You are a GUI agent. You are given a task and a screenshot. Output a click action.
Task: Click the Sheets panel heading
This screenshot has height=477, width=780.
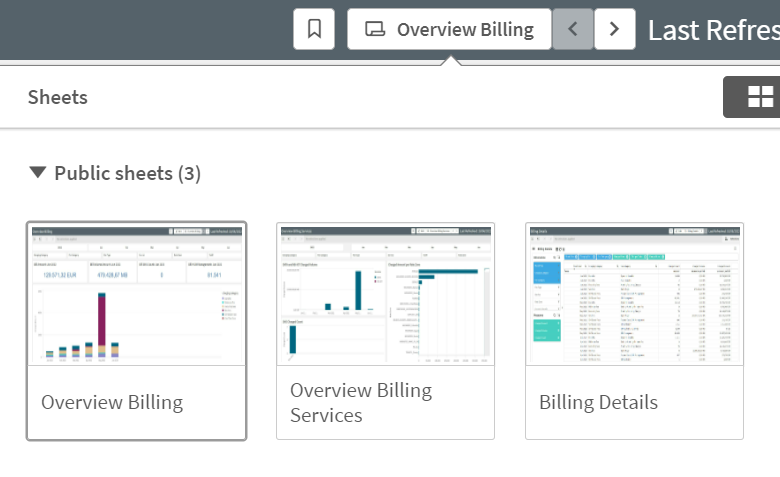point(58,97)
